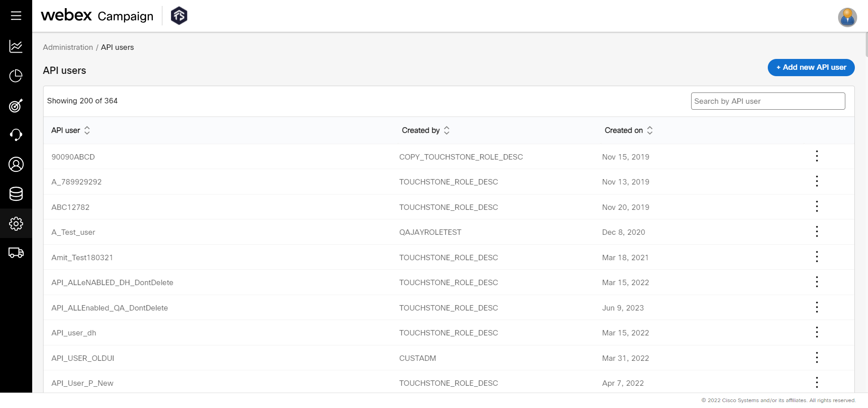The image size is (868, 408).
Task: Click the API users page heading
Action: click(x=64, y=71)
